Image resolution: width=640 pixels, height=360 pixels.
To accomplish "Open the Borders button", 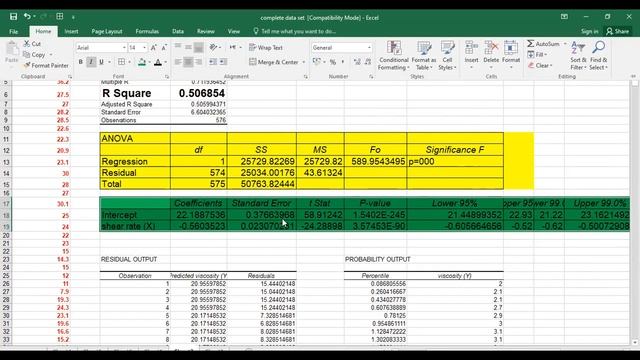I will coord(121,62).
